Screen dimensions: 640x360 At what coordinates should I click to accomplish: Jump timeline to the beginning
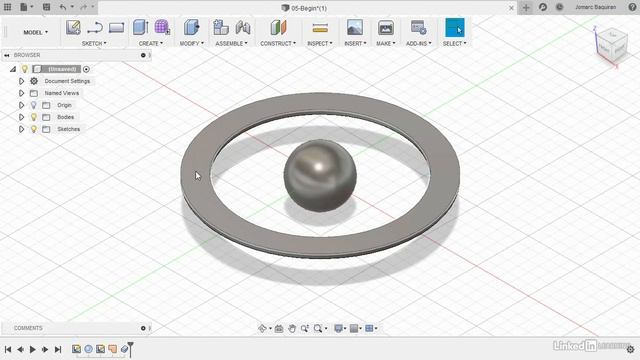[8, 349]
